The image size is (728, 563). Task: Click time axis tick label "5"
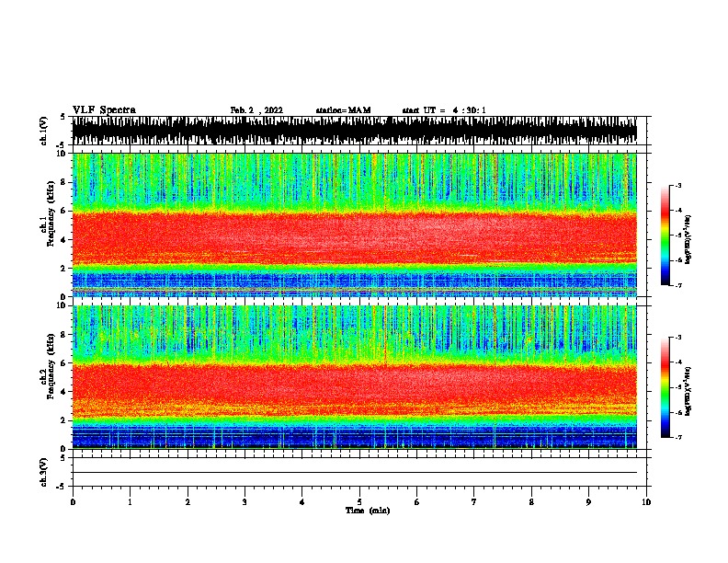(359, 502)
